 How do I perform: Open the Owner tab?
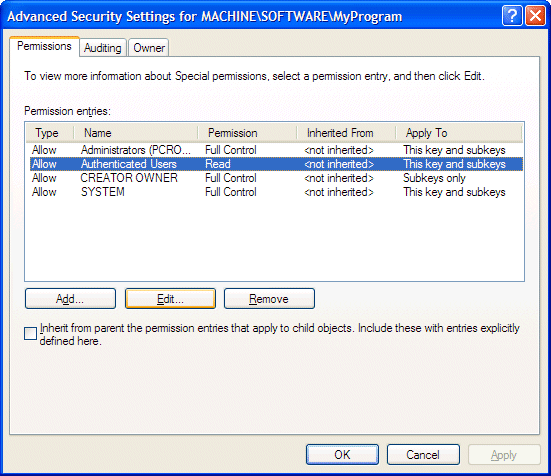149,48
